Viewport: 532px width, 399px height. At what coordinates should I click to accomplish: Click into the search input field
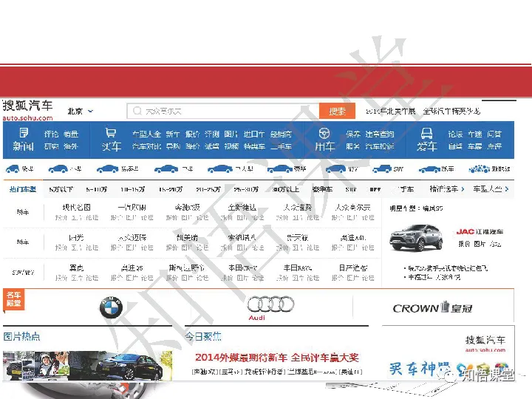223,111
